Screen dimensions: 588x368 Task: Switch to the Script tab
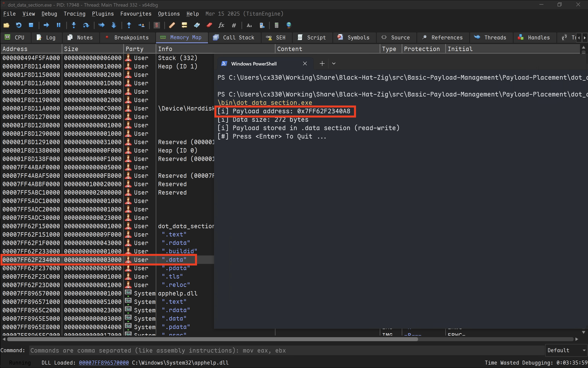[x=312, y=37]
